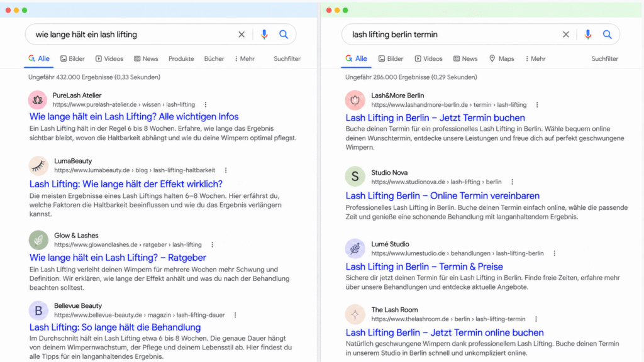This screenshot has height=362, width=644.
Task: Click the yellow minimize button of right window
Action: click(337, 10)
